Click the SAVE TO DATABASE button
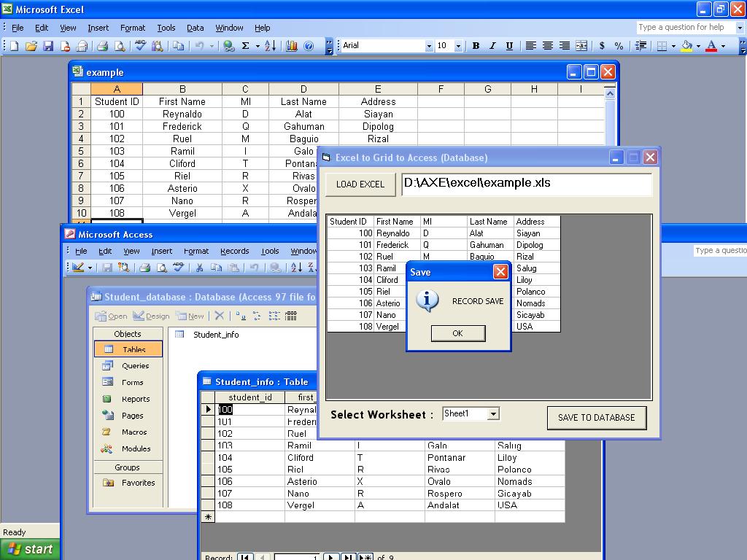The image size is (747, 560). [596, 418]
